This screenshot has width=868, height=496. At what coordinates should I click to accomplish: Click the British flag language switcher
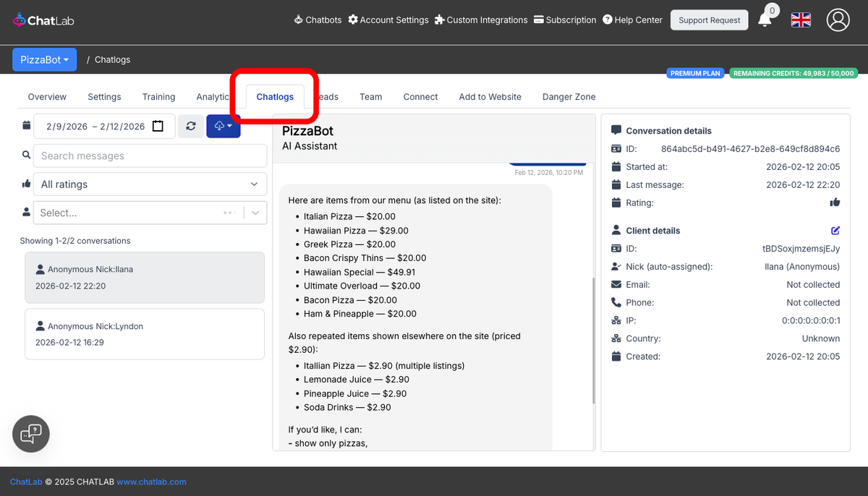(x=801, y=20)
